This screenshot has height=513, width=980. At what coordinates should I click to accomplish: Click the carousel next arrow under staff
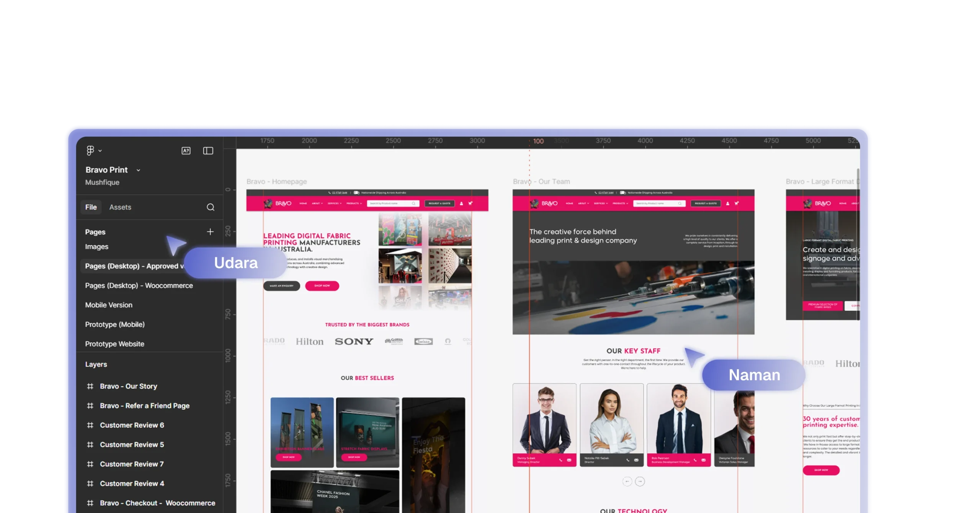(x=640, y=481)
